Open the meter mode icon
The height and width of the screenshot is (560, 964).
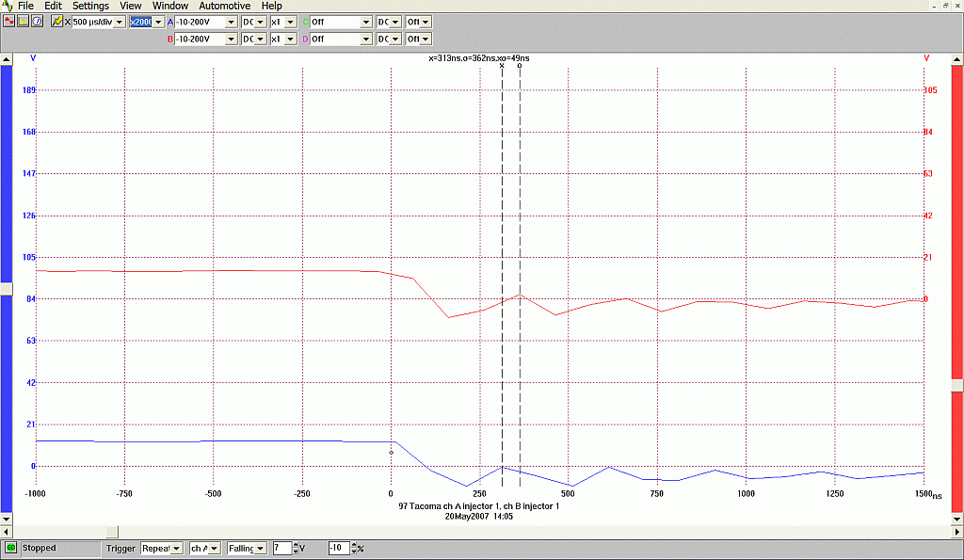[x=37, y=22]
